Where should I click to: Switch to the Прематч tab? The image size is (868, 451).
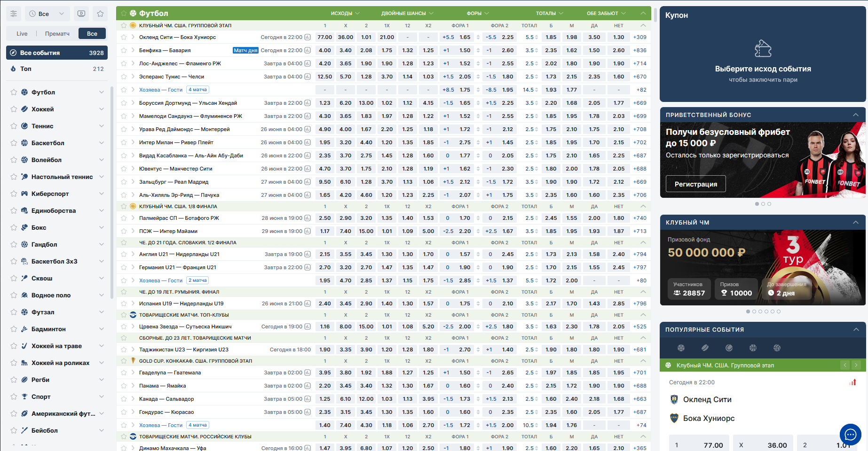click(57, 33)
